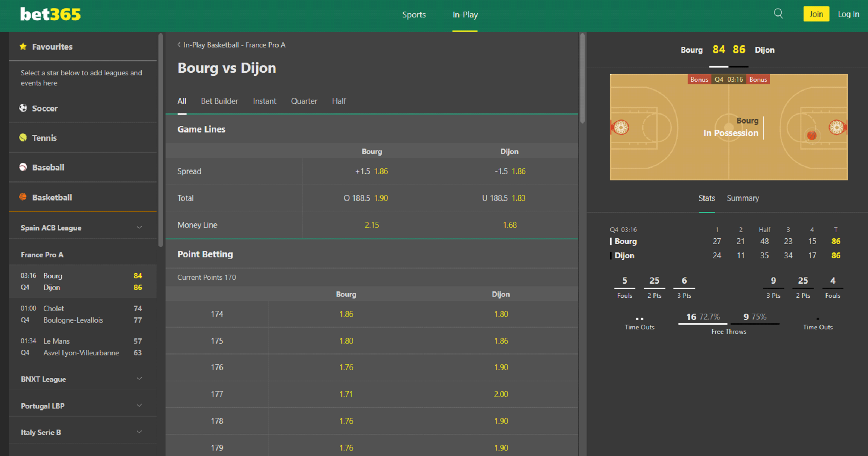Select Dijon odds 1.90 for point 176
Viewport: 868px width, 456px height.
(501, 367)
